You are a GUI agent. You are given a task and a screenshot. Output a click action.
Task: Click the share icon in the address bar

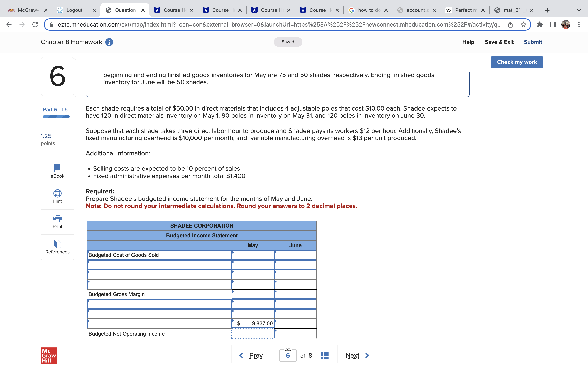[x=510, y=24]
